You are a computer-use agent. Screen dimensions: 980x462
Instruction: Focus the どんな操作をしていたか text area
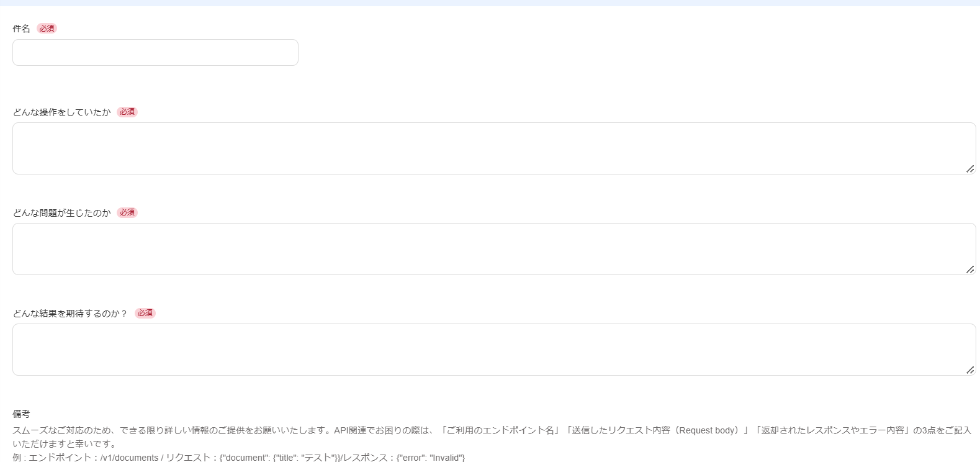(494, 148)
